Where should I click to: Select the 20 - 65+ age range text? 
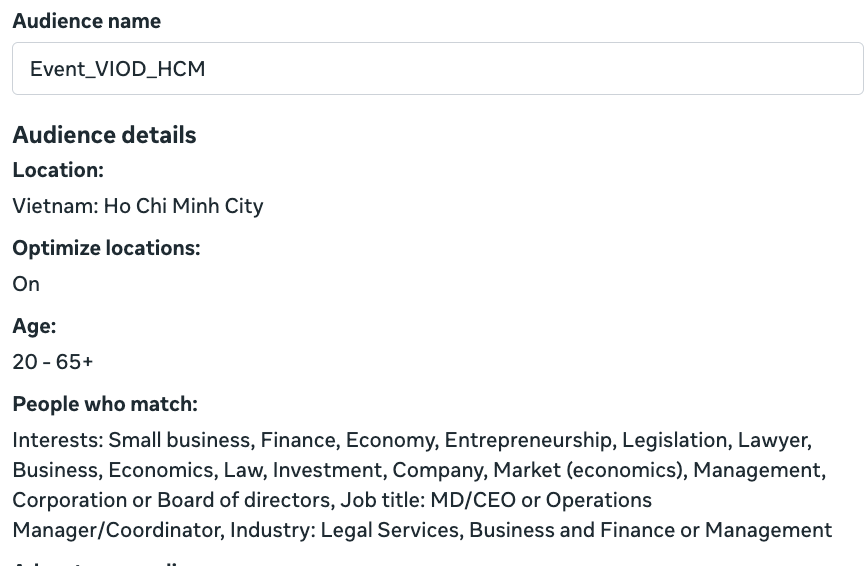[x=53, y=362]
